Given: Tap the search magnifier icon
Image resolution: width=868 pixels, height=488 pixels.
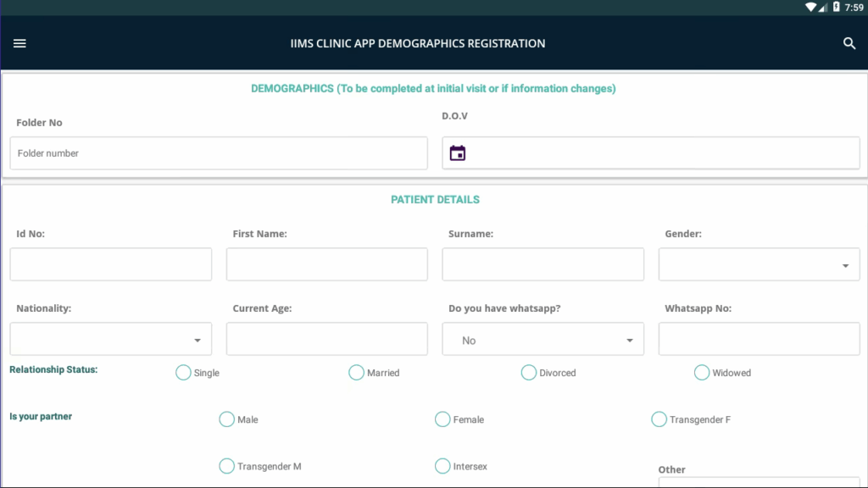Looking at the screenshot, I should tap(849, 43).
